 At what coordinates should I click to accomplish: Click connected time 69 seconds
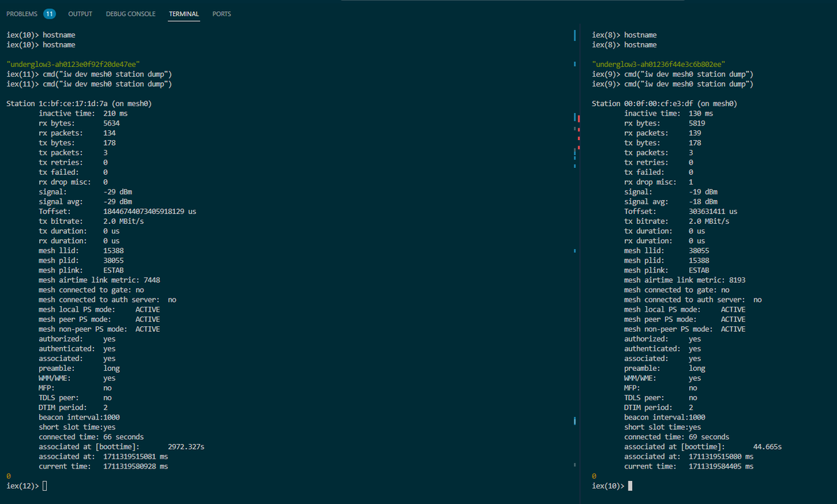pos(708,436)
